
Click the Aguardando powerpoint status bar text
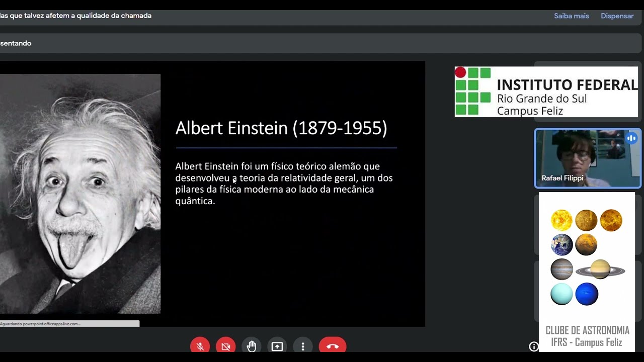coord(40,324)
